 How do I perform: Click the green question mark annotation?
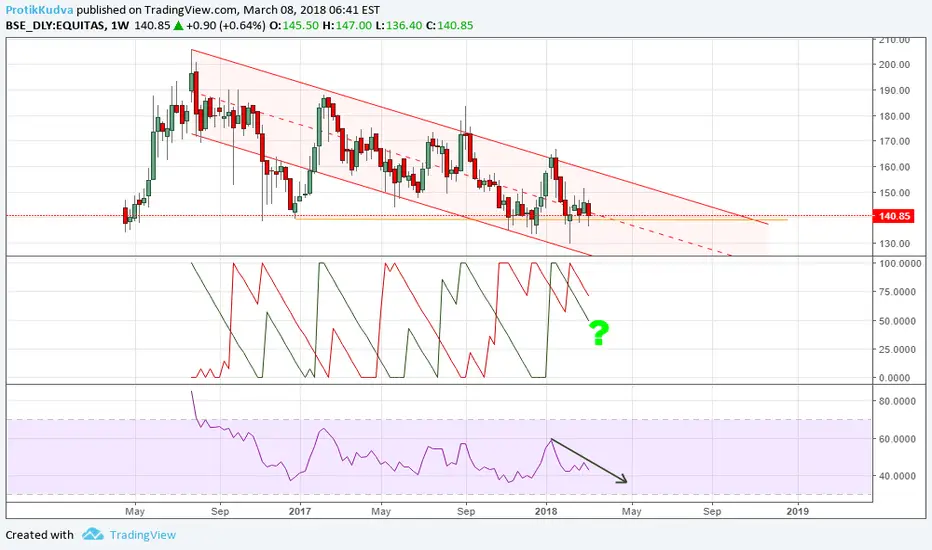pos(599,333)
